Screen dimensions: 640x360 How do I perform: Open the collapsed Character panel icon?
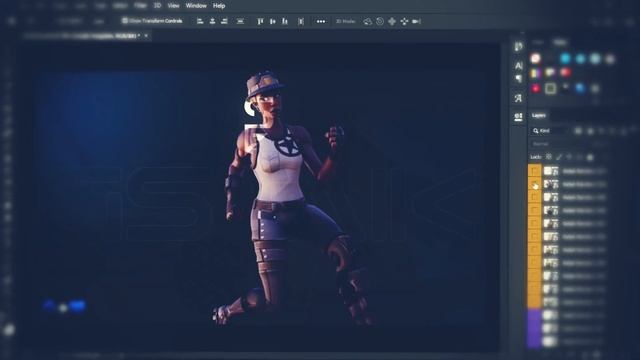click(518, 65)
